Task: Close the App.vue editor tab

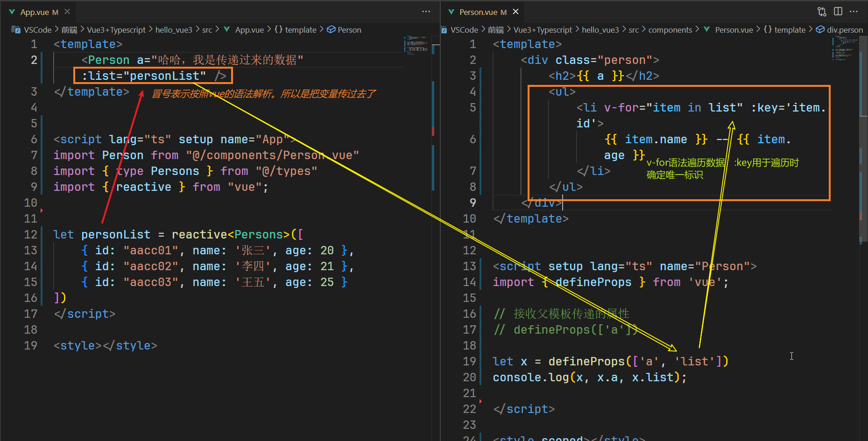Action: coord(67,12)
